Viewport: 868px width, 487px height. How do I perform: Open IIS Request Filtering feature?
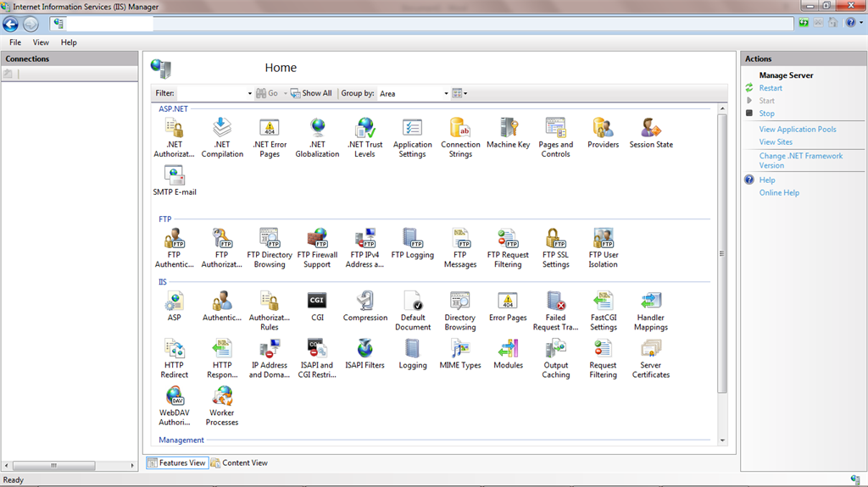(603, 358)
